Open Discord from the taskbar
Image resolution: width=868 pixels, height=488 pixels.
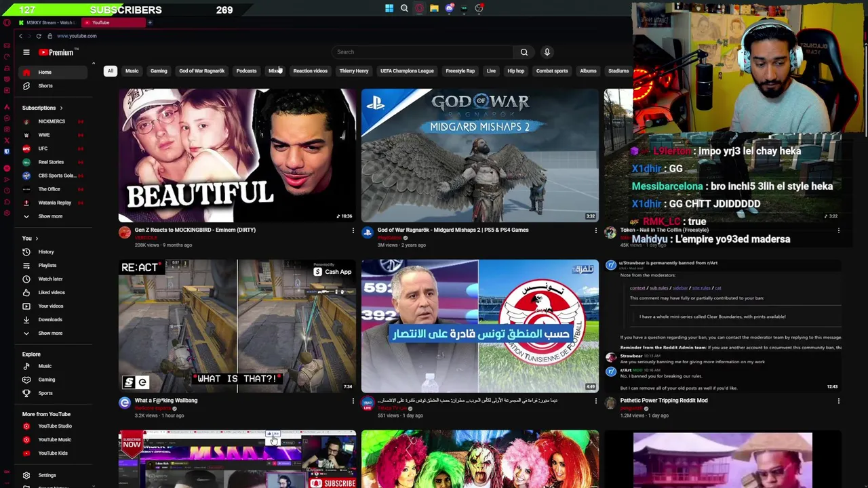tap(449, 9)
